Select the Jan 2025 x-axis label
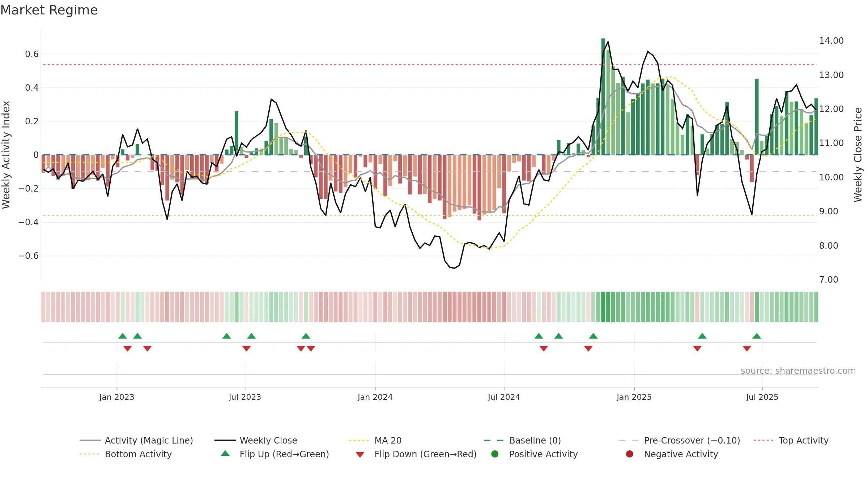This screenshot has width=868, height=488. [634, 397]
